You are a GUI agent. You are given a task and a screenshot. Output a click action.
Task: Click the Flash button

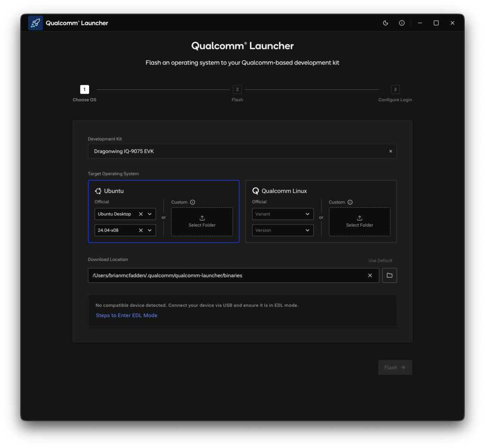395,367
